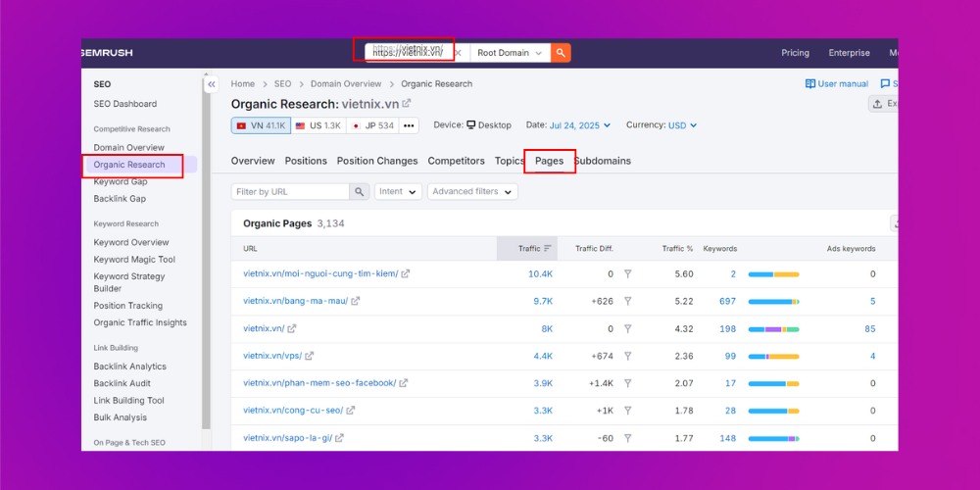Open Link Building Tool in sidebar
This screenshot has height=490, width=980.
[x=128, y=401]
